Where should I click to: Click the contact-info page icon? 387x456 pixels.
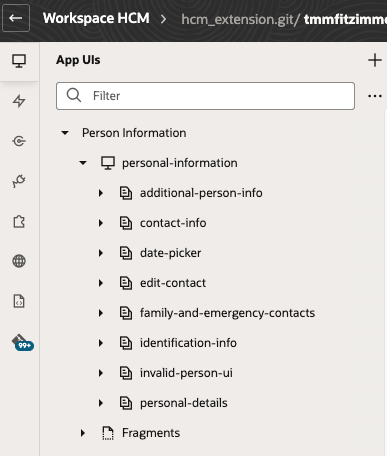[x=126, y=223]
